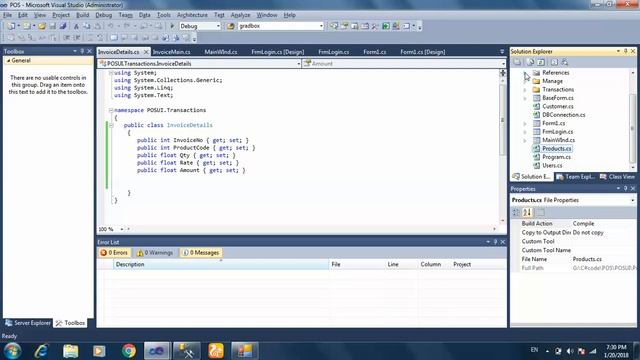Toggle auto-hide pin on Toolbox panel
This screenshot has width=640, height=360.
tap(82, 51)
